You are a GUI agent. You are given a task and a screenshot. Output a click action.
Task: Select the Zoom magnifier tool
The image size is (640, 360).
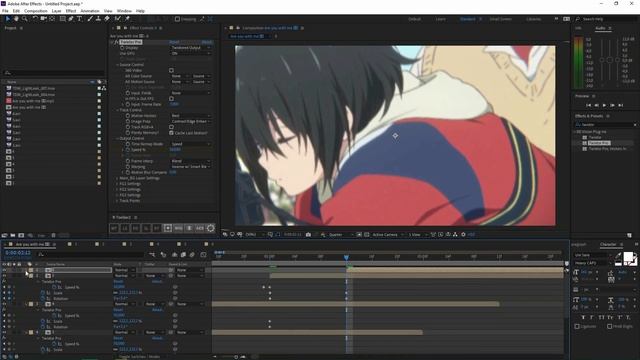tap(24, 19)
